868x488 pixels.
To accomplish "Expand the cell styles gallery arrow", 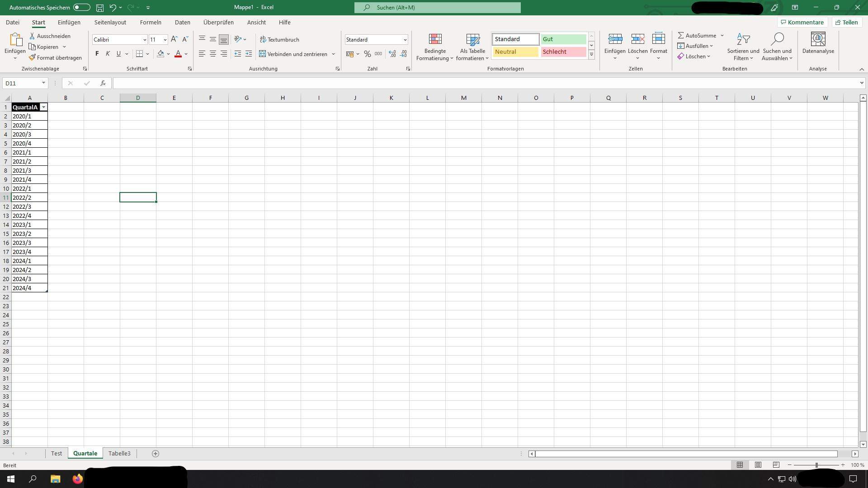I will [591, 55].
